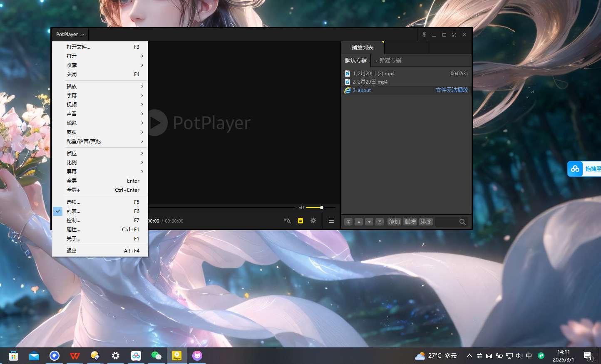Click the 排序 button in playlist
This screenshot has height=364, width=601.
426,222
